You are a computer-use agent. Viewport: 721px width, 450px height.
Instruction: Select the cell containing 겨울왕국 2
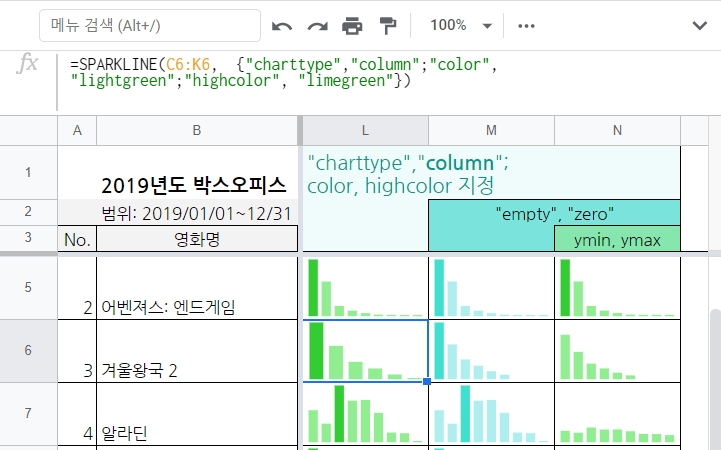196,352
